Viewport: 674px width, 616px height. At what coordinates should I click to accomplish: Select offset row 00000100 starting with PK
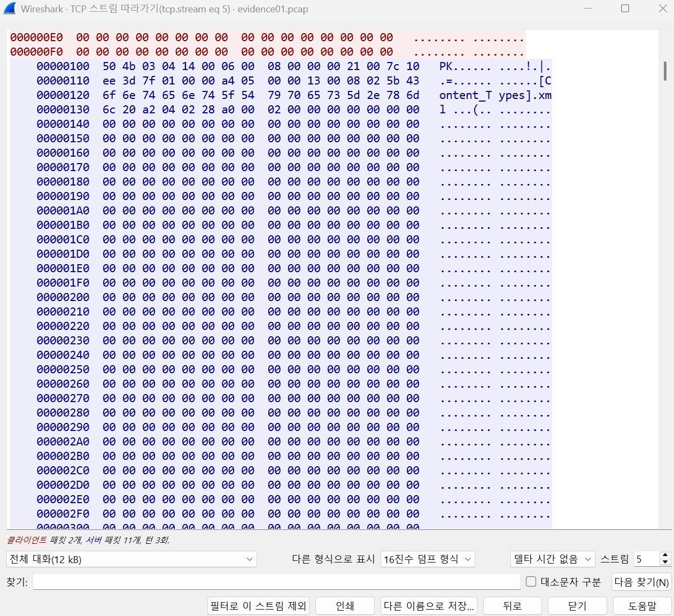[294, 66]
